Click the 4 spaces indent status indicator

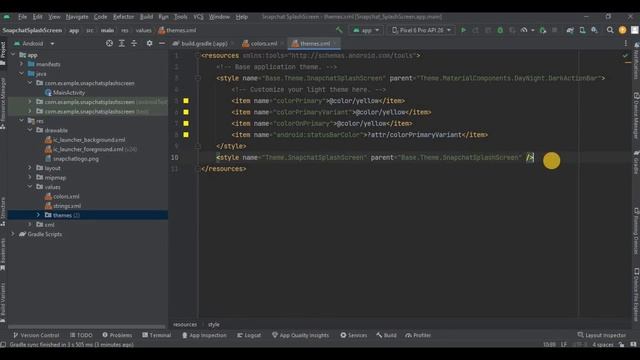[602, 344]
